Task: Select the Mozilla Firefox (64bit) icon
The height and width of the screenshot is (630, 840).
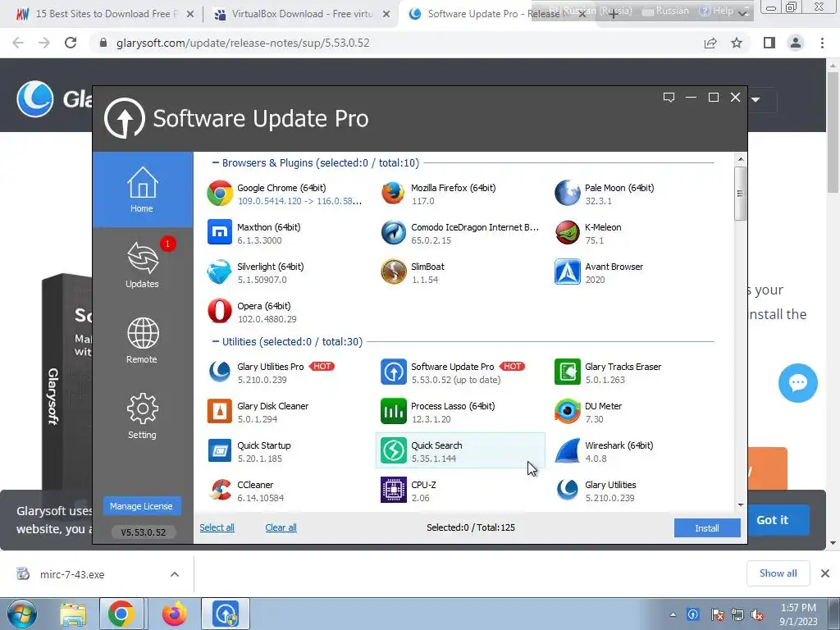Action: click(x=393, y=194)
